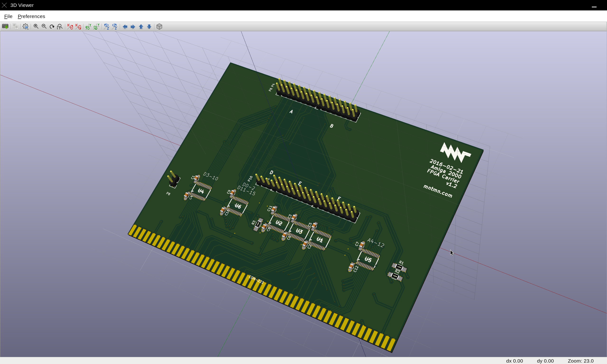The height and width of the screenshot is (364, 607).
Task: Move view up with blue arrow
Action: [141, 27]
